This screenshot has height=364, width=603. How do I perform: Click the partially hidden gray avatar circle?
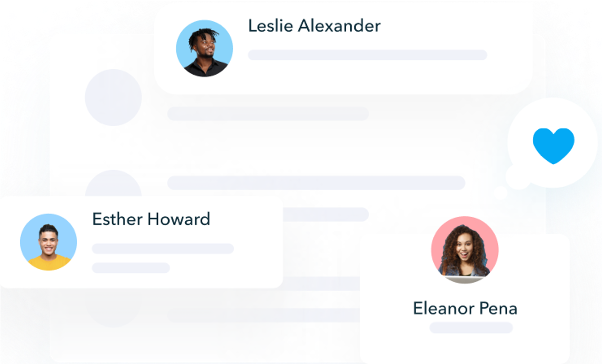(113, 183)
